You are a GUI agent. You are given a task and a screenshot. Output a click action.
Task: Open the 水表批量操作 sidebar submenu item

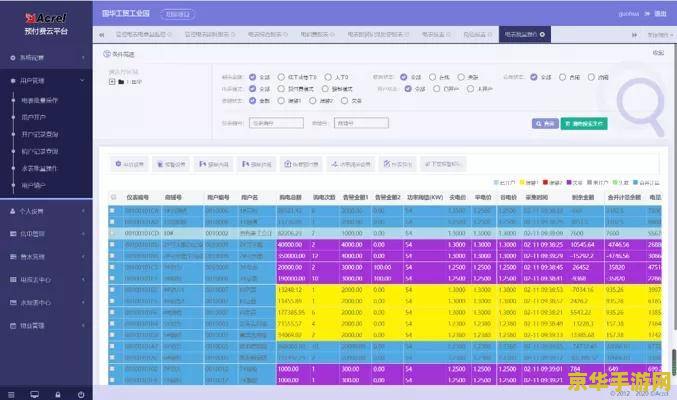click(40, 168)
